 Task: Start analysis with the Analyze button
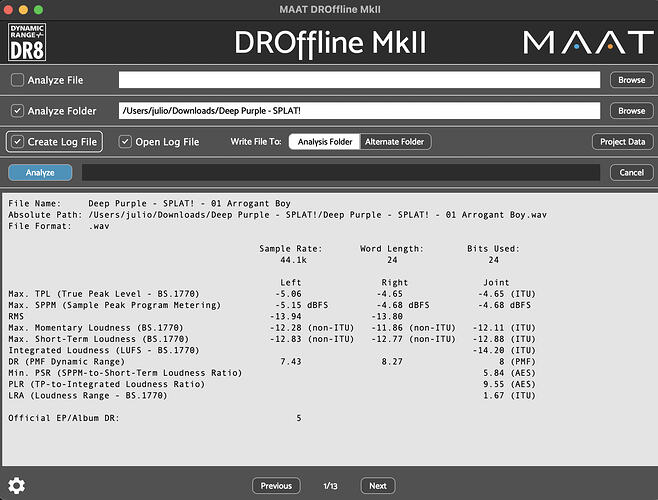pos(40,173)
